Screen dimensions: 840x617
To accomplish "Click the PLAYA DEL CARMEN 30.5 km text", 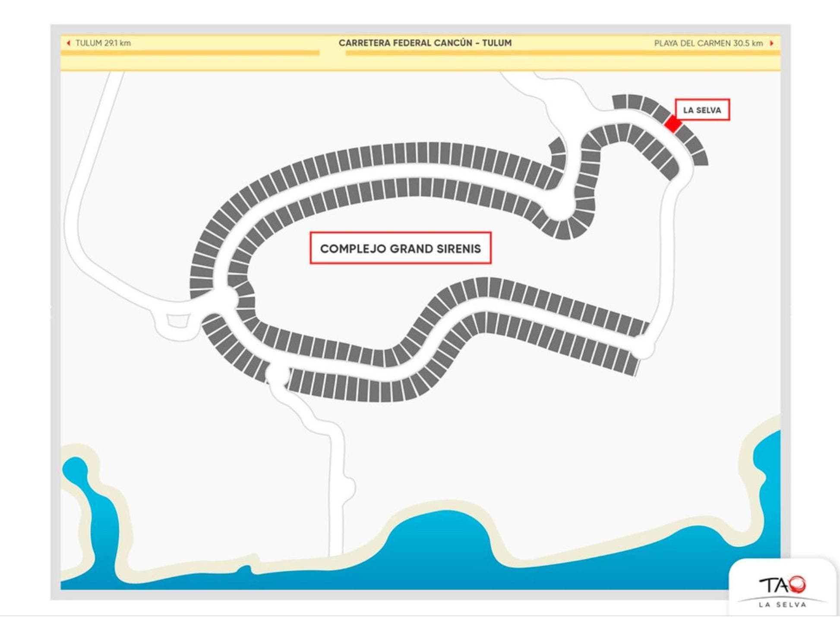I will pyautogui.click(x=708, y=43).
